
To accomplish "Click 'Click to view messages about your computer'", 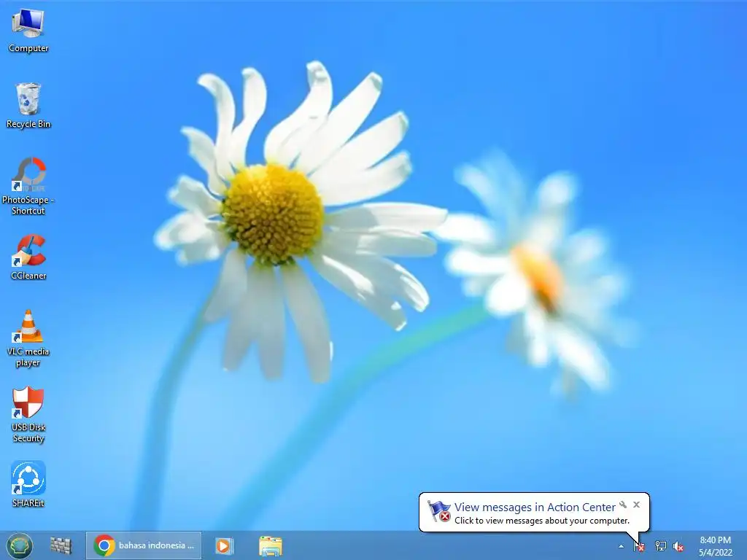I will (542, 521).
